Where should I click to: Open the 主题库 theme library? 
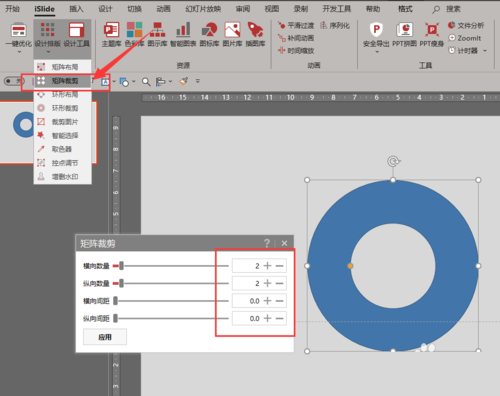tap(111, 34)
